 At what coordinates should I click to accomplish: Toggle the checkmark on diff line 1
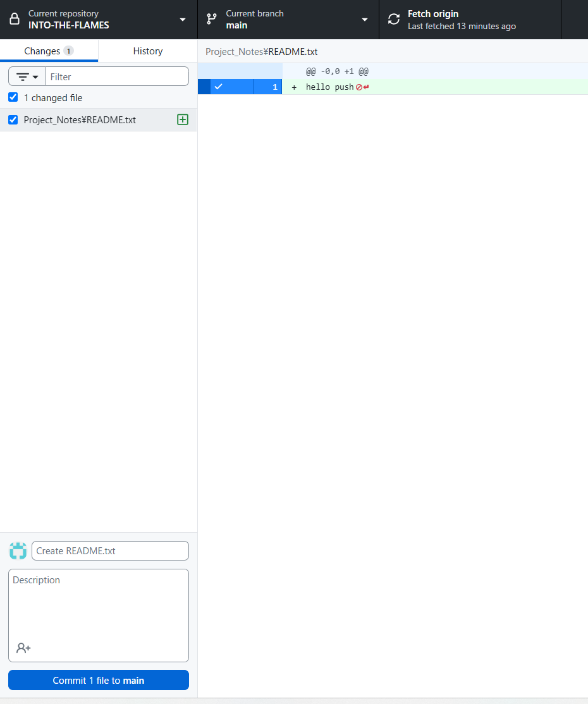coord(219,87)
